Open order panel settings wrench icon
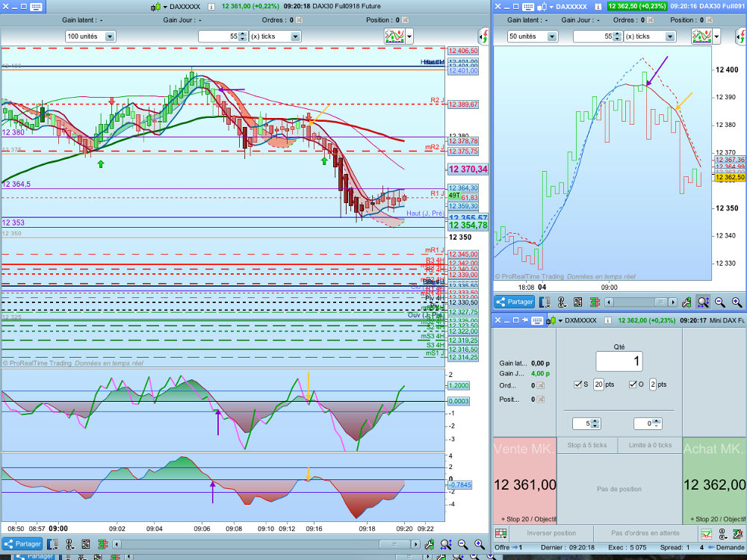Image resolution: width=747 pixels, height=560 pixels. click(738, 534)
